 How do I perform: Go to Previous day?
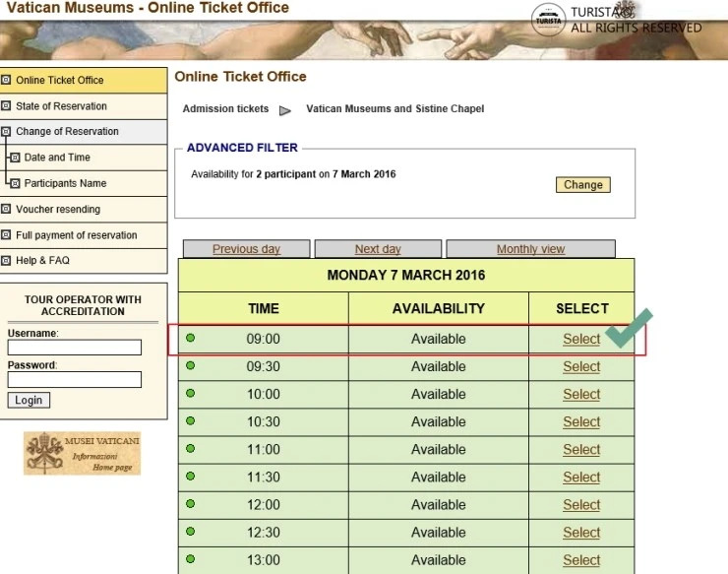point(247,249)
